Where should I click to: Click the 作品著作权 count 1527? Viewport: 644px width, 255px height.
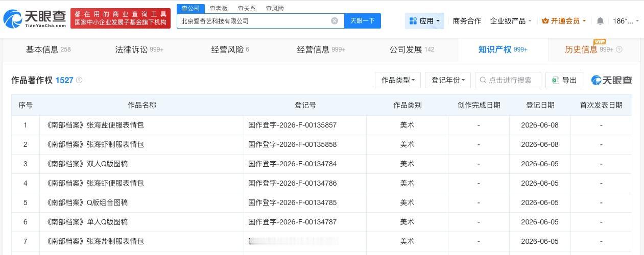click(64, 80)
